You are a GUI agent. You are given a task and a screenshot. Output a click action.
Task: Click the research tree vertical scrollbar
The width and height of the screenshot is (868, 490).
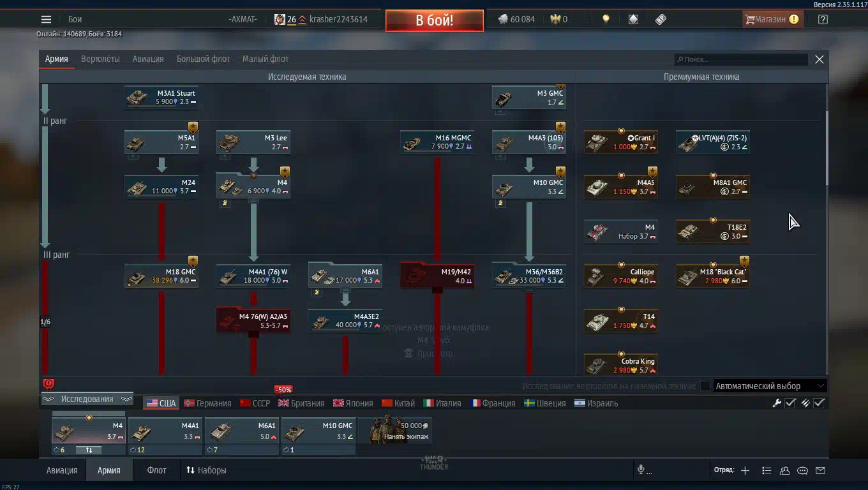coord(827,147)
